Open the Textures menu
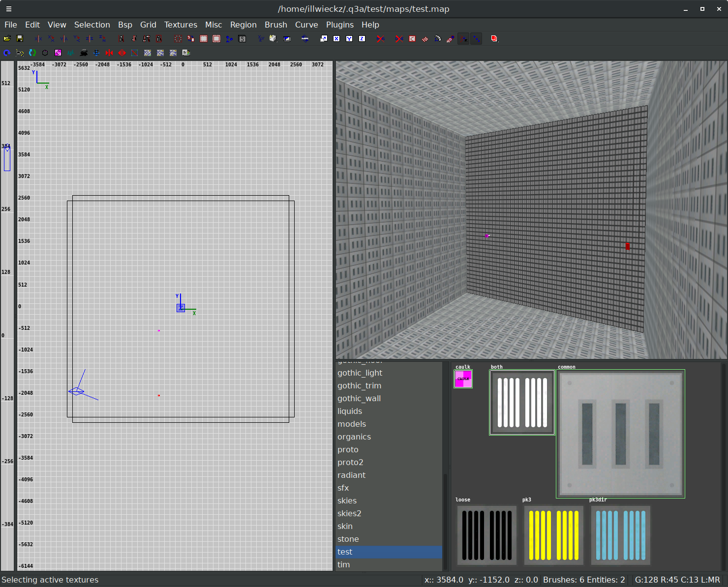The height and width of the screenshot is (587, 728). (x=181, y=25)
